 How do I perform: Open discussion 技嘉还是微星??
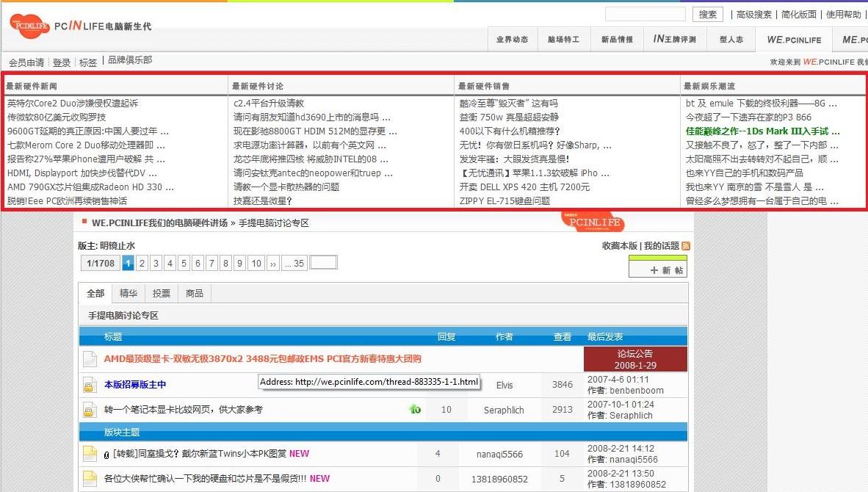tap(262, 201)
